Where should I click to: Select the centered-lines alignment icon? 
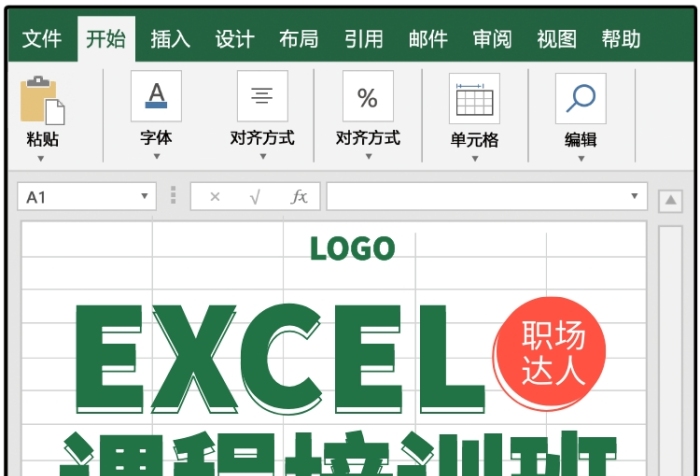point(262,96)
